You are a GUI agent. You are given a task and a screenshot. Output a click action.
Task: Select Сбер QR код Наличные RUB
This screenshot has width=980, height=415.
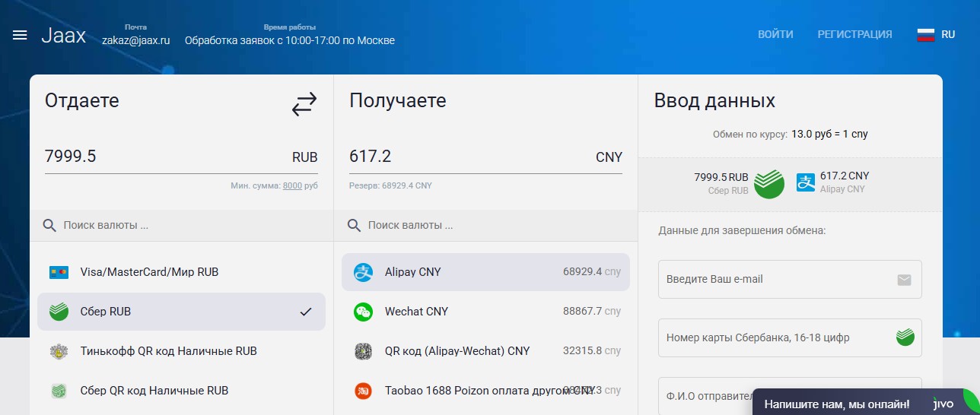(181, 391)
